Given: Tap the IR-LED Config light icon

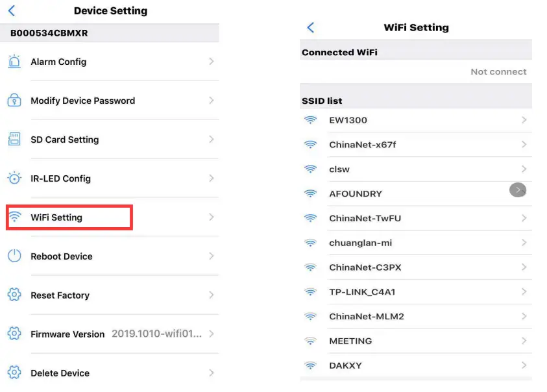Looking at the screenshot, I should [x=14, y=178].
